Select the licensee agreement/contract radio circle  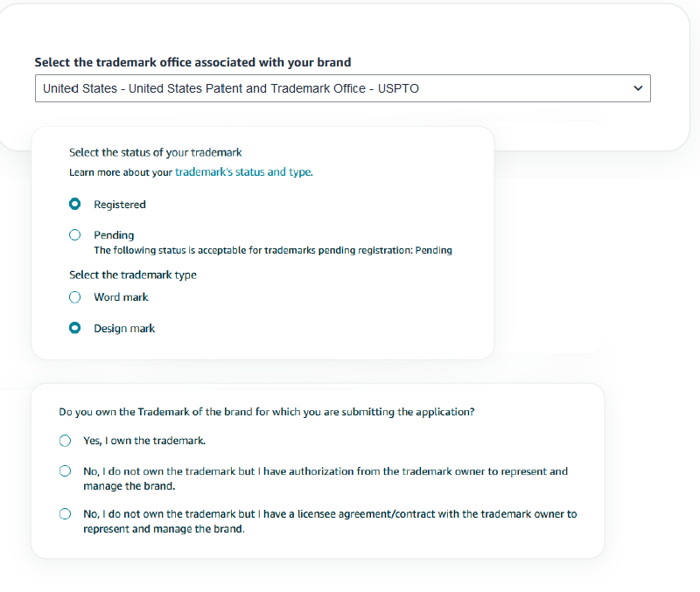point(65,514)
